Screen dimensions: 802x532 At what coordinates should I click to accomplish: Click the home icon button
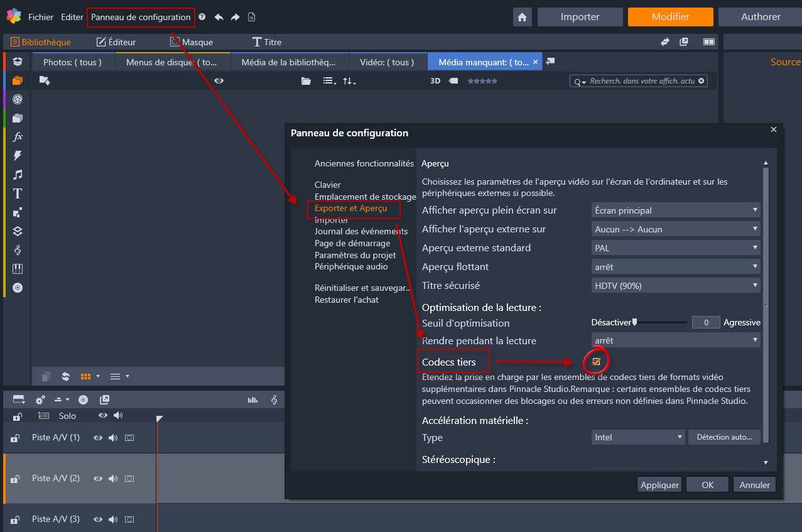[522, 17]
